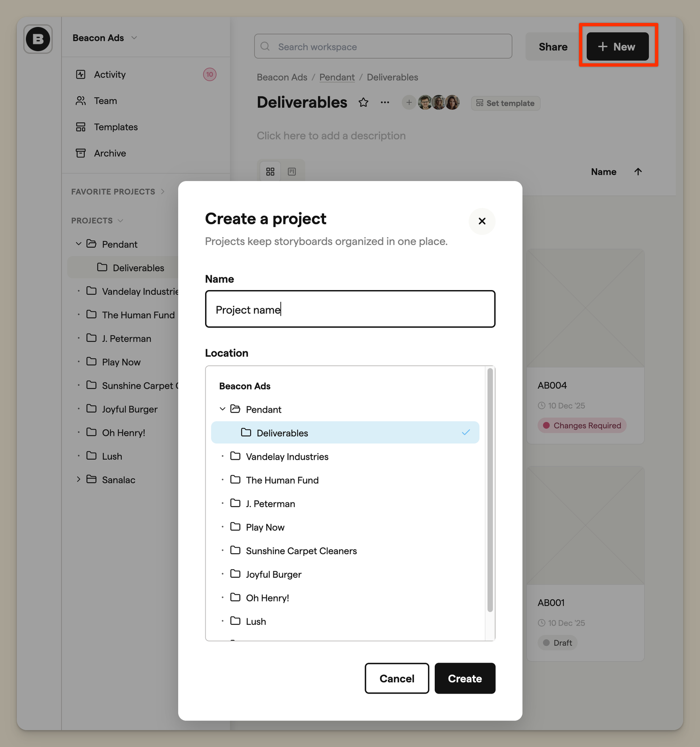The width and height of the screenshot is (700, 747).
Task: Collapse Pendant folder in location list
Action: (x=222, y=409)
